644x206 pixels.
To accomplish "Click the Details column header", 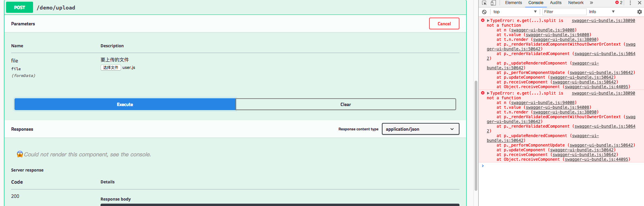I will point(108,182).
